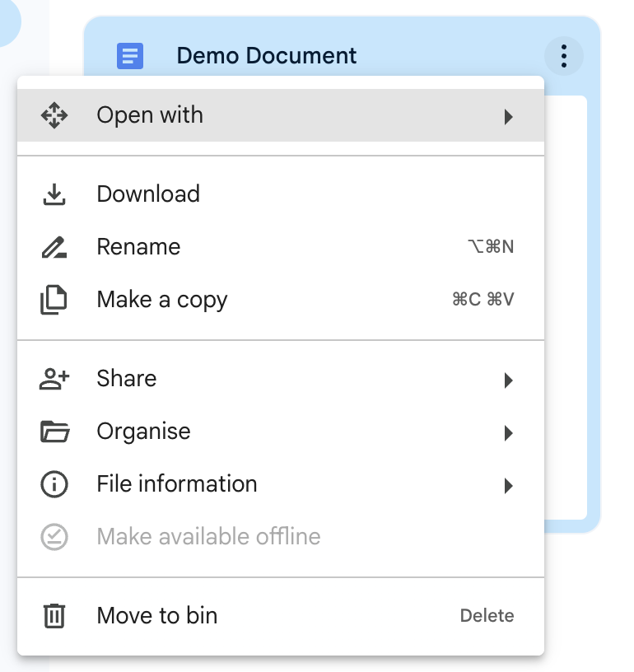Expand the Organise submenu arrow
Screen dimensions: 634x672
pos(509,432)
